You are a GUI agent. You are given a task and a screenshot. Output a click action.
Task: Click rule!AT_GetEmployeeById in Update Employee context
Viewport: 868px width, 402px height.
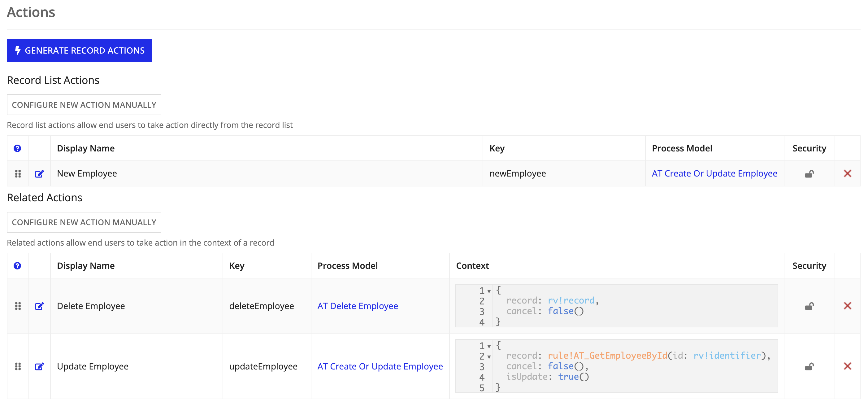point(607,356)
